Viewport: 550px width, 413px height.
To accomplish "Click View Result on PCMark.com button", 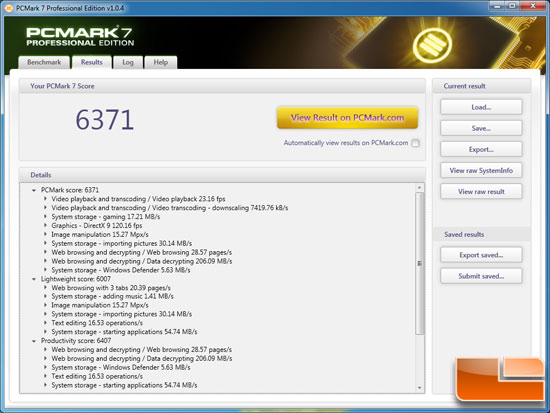I will 347,118.
